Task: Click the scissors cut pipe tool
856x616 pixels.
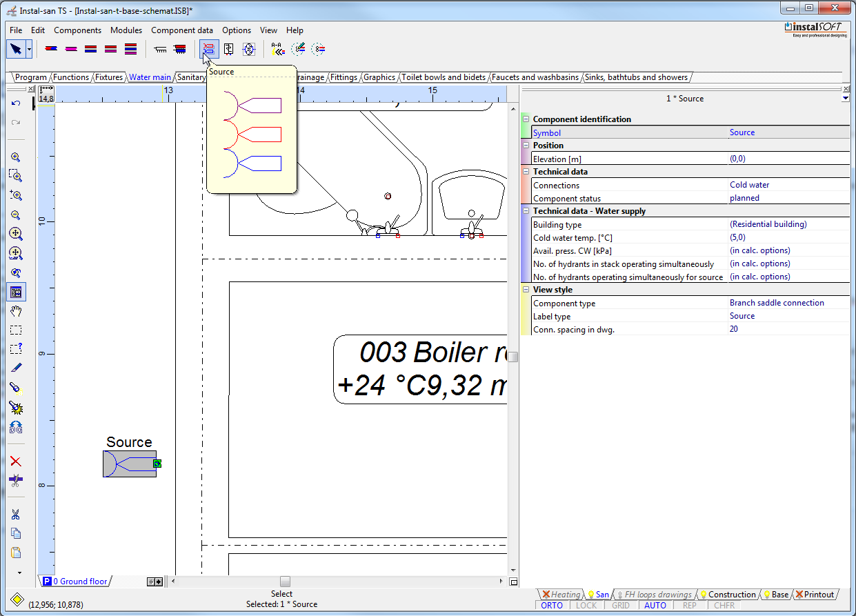Action: point(16,480)
